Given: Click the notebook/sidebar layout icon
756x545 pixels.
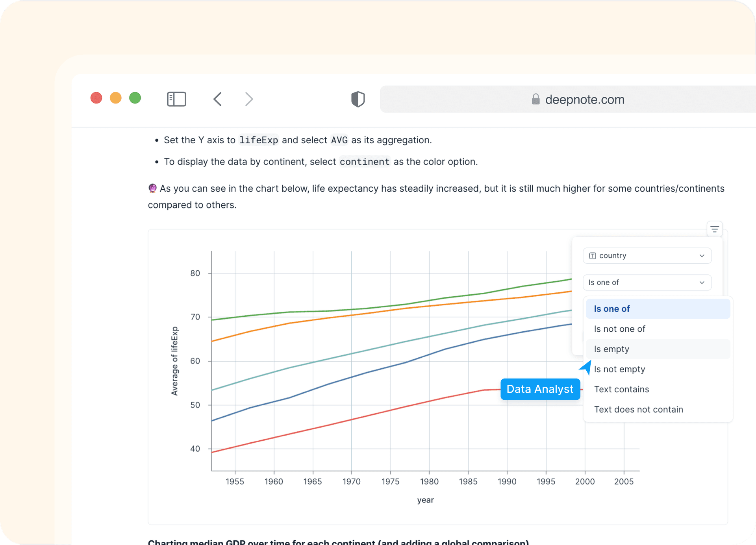Looking at the screenshot, I should [x=177, y=98].
